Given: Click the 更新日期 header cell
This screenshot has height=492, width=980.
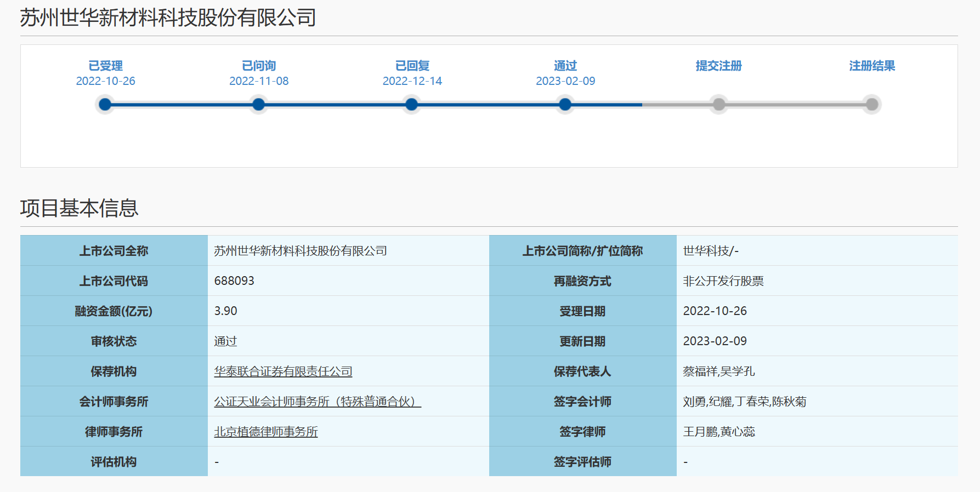Looking at the screenshot, I should 583,341.
